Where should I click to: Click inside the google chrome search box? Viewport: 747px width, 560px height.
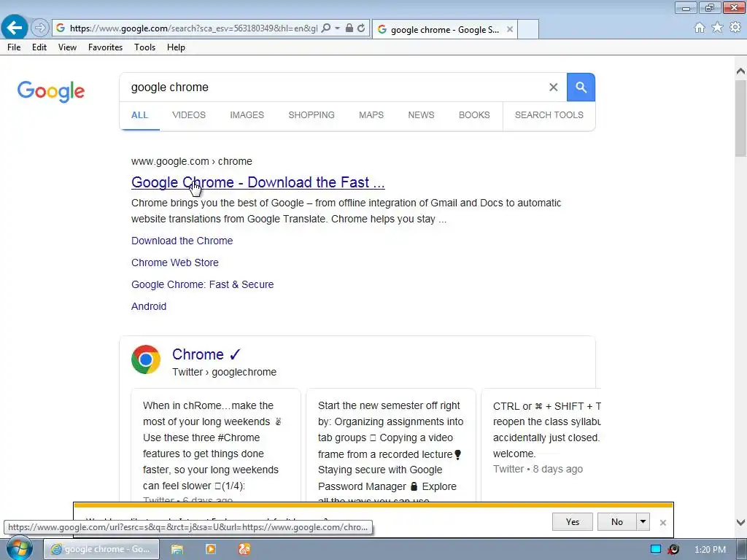click(333, 87)
